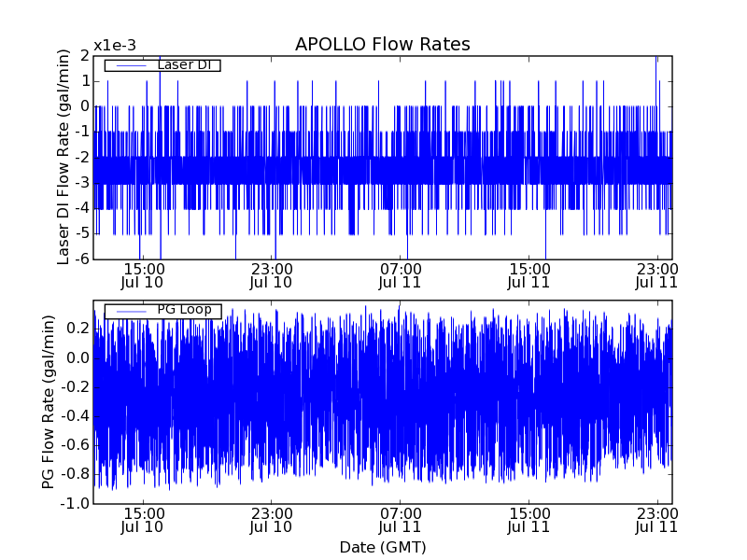Click '07:00 Jul 11' under the PG Loop plot
Image resolution: width=747 pixels, height=560 pixels.
(x=401, y=521)
